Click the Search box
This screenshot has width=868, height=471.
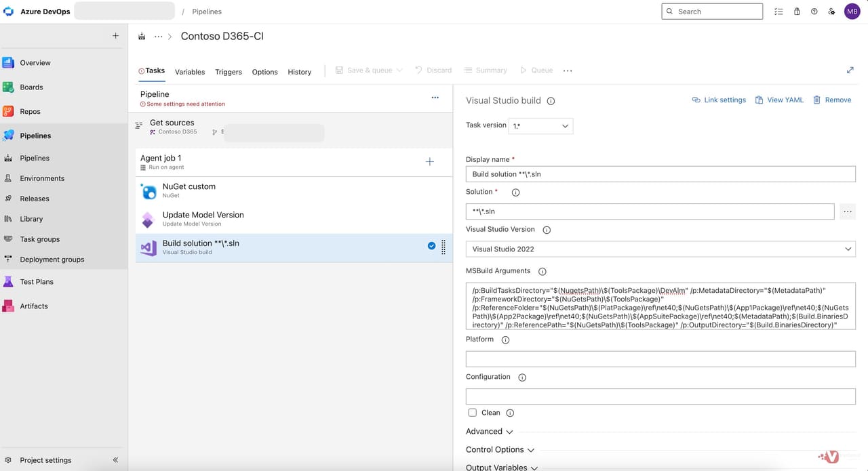712,12
